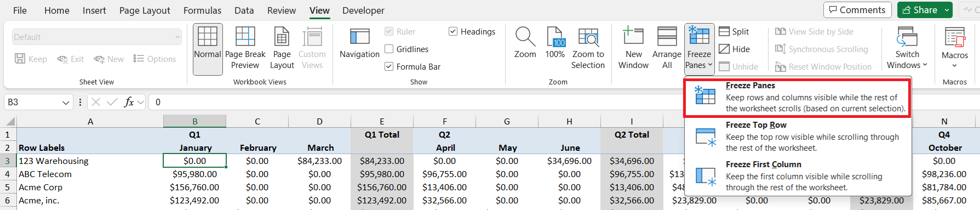
Task: Click the Acme Corp row label
Action: (x=90, y=187)
